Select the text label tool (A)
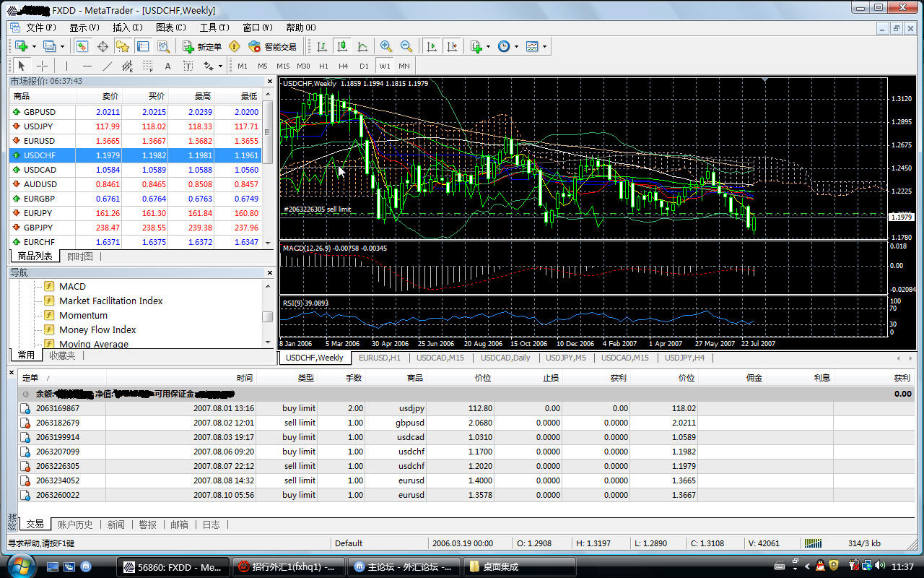924x578 pixels. pos(168,66)
